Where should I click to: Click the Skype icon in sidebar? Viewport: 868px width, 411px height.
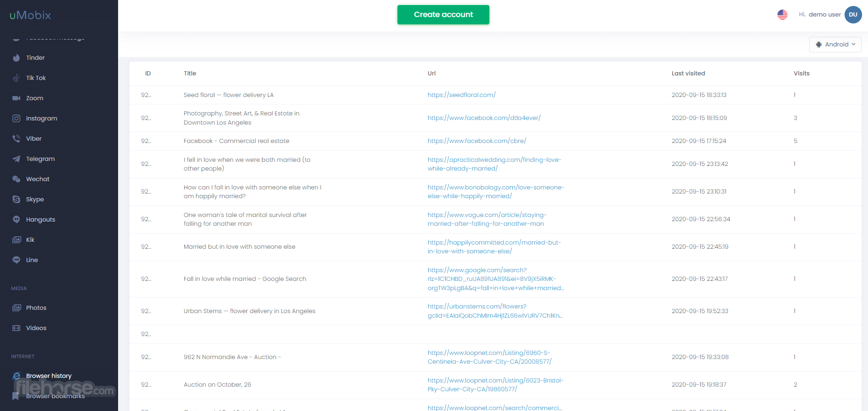pos(17,200)
